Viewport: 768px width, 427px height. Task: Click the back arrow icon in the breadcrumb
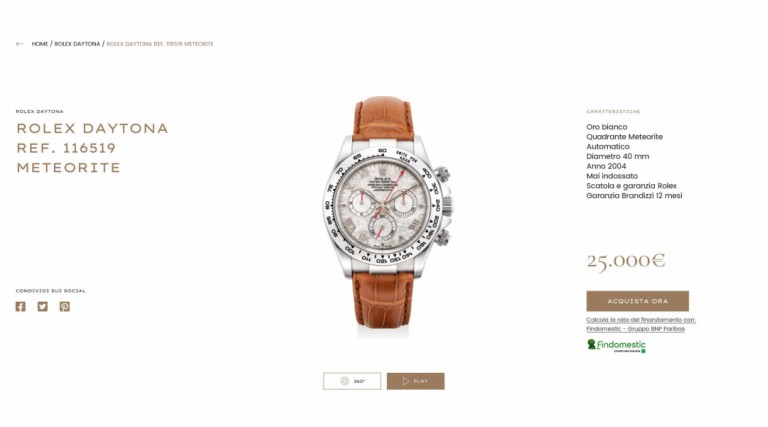[20, 44]
